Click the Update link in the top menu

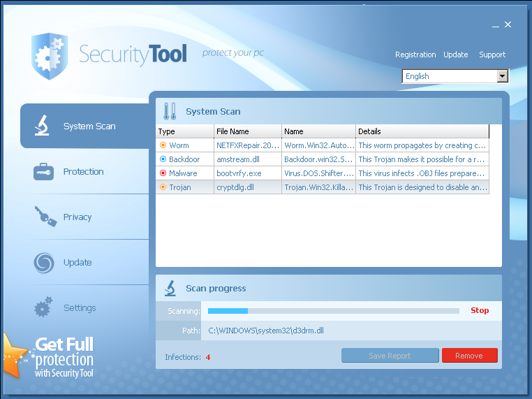point(456,55)
